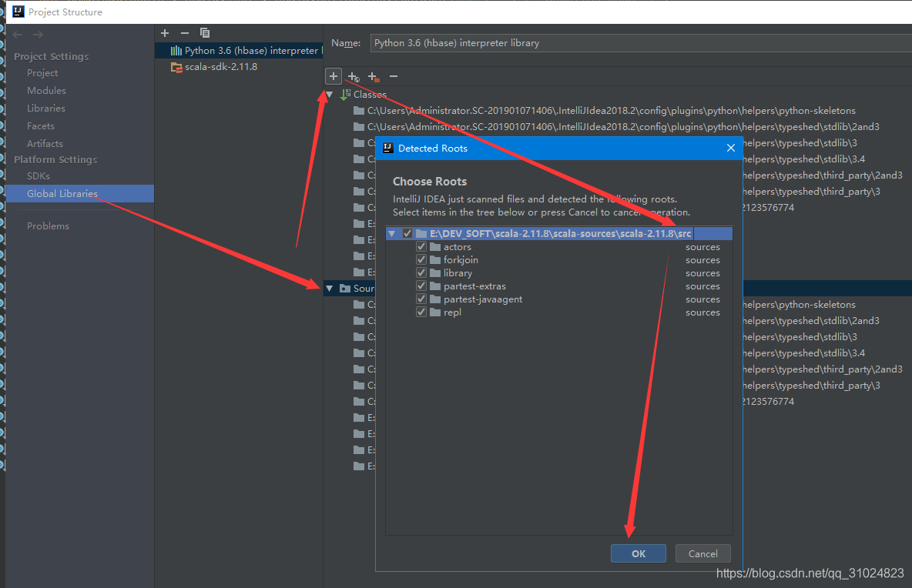912x588 pixels.
Task: Select the Python 3.6 (hbase) interpreter library
Action: click(239, 51)
